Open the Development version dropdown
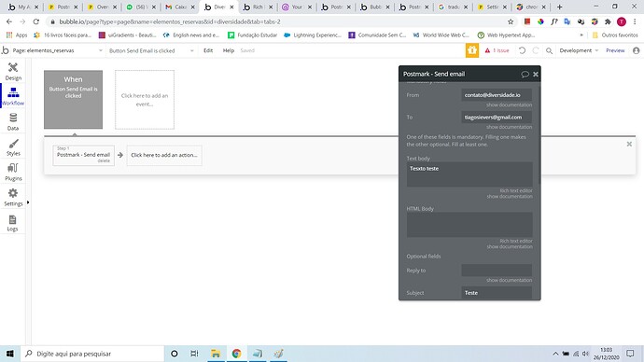The height and width of the screenshot is (362, 644). [x=579, y=50]
